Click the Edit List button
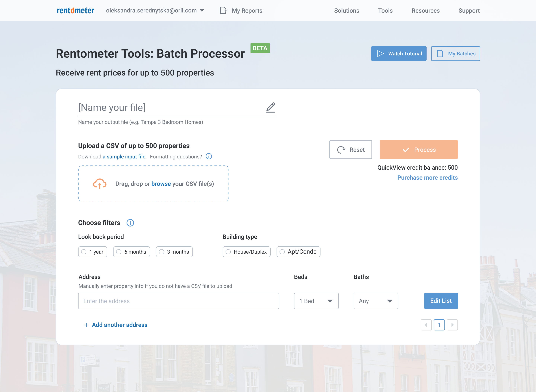 point(441,301)
